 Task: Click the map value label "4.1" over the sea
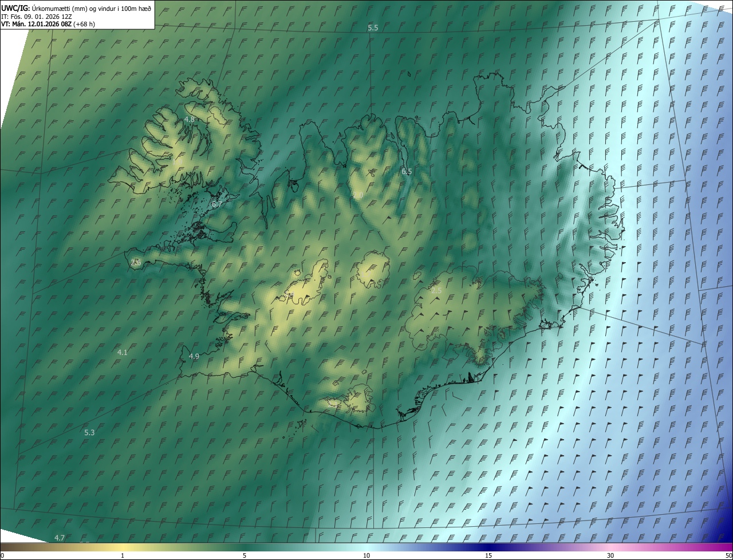[122, 352]
